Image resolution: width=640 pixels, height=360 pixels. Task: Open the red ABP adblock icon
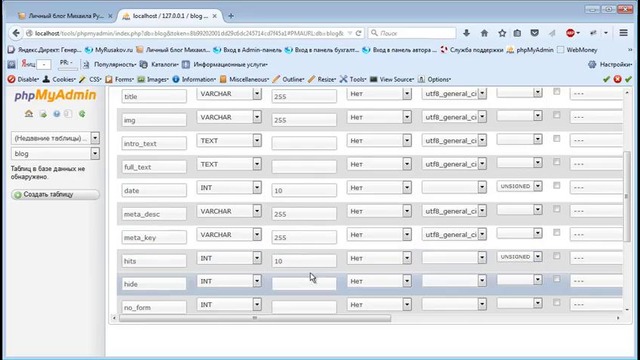click(571, 33)
